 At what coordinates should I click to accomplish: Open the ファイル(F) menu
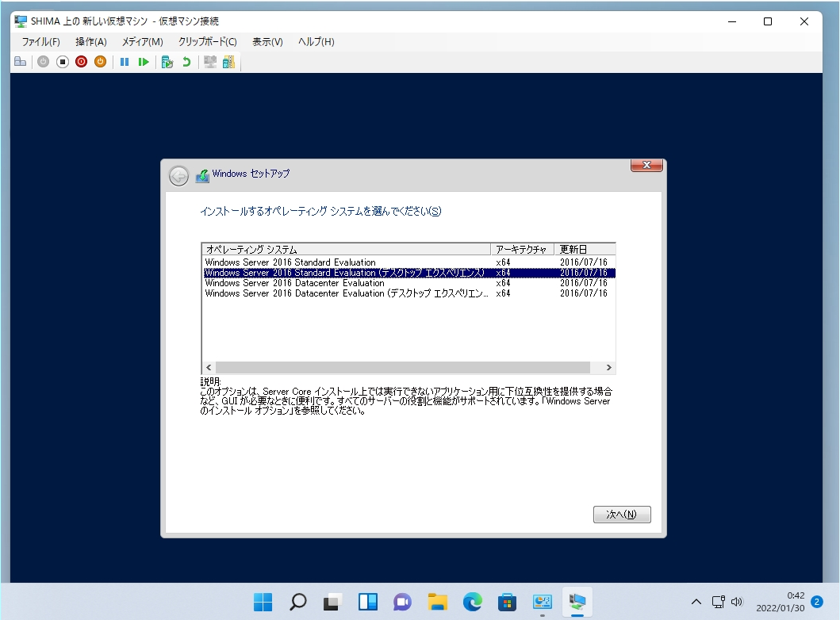coord(40,42)
